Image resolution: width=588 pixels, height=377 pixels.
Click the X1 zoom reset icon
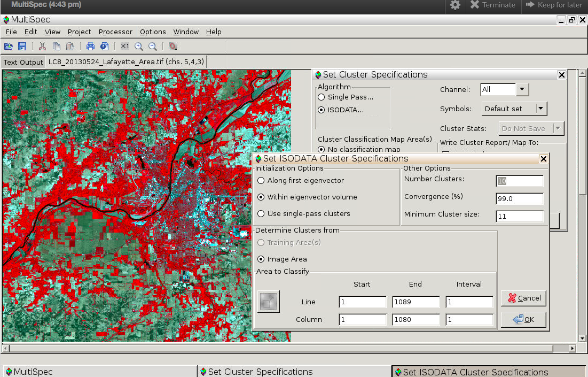point(124,47)
